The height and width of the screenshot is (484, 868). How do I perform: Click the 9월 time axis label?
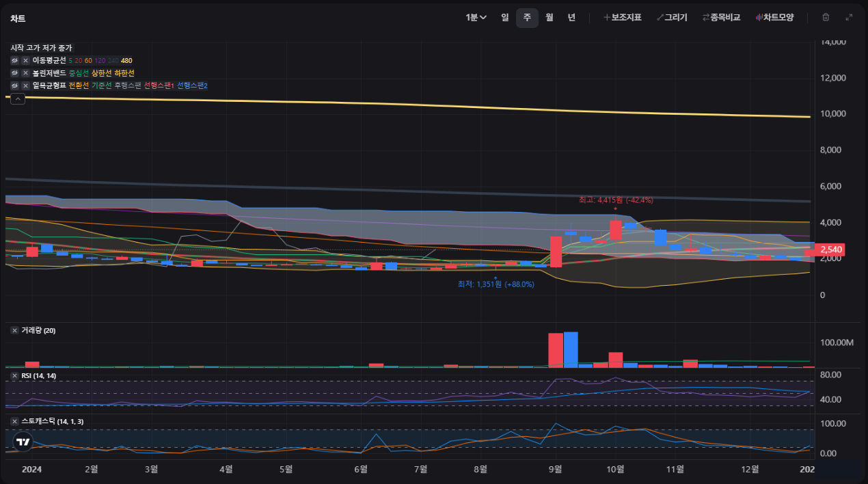tap(555, 469)
